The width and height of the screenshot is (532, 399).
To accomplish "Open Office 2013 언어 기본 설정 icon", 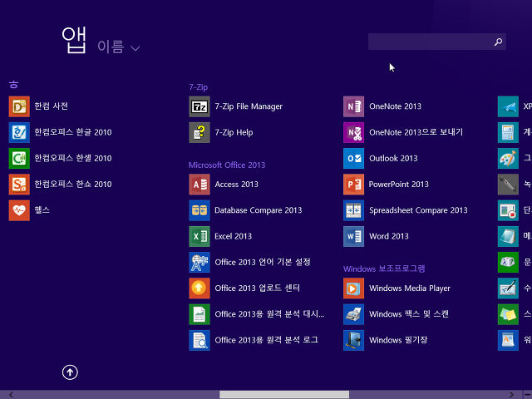I will (199, 263).
